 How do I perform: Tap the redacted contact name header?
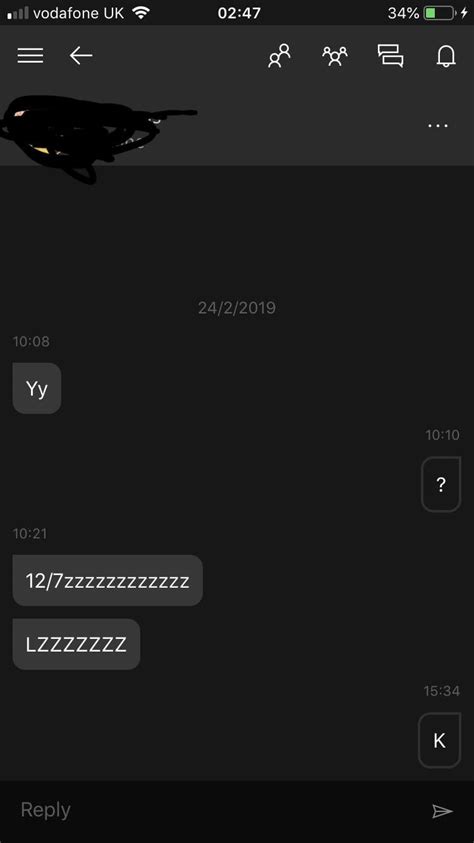(99, 139)
